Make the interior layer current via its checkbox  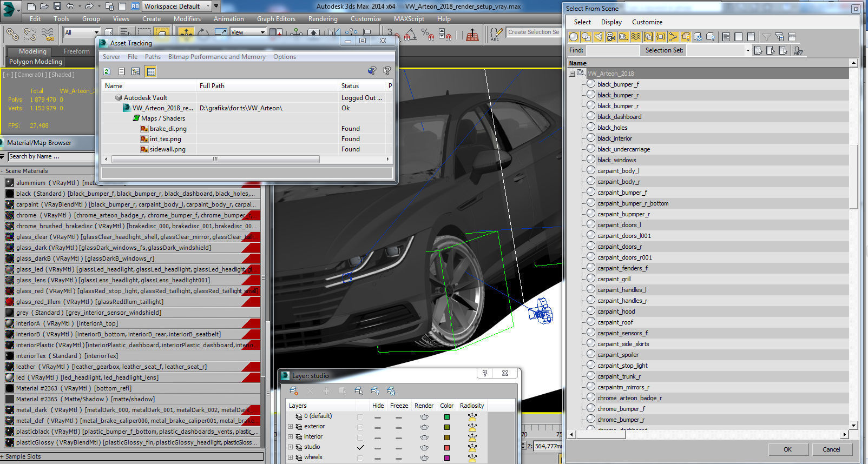coord(360,437)
